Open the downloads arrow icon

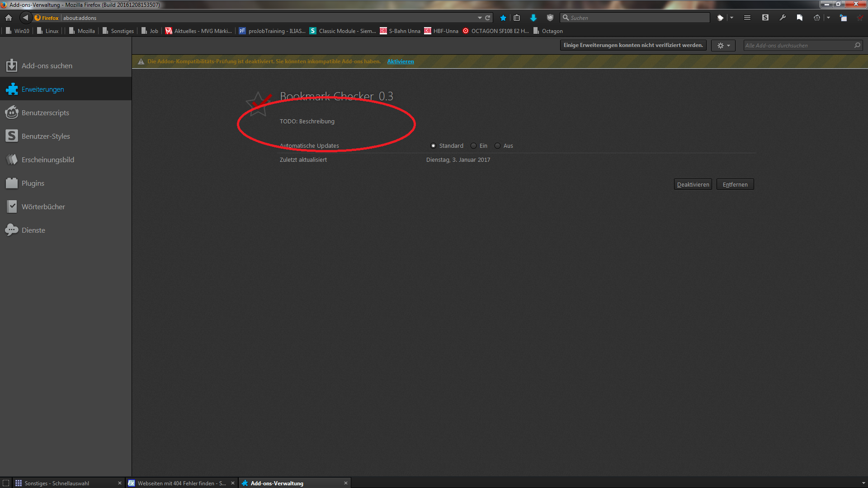[x=533, y=18]
